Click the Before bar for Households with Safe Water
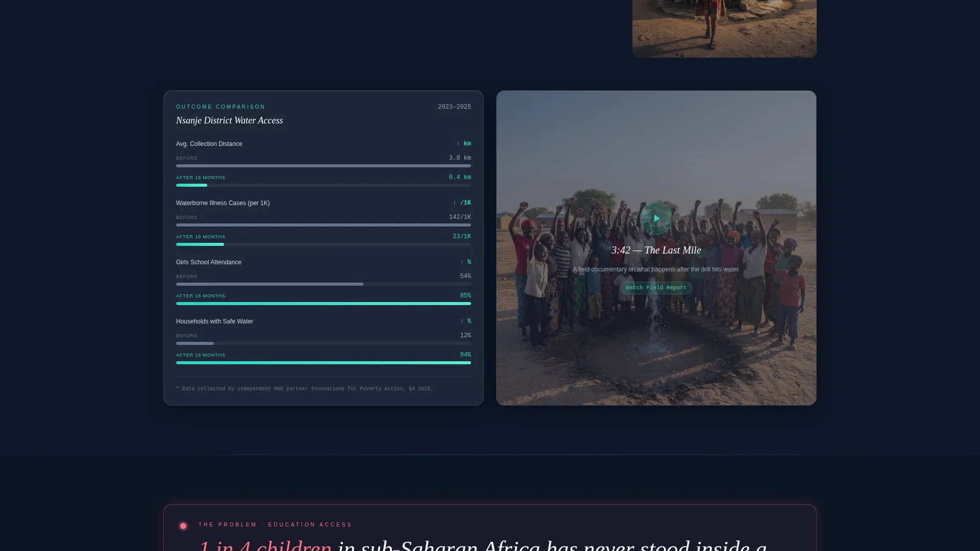Image resolution: width=980 pixels, height=551 pixels. tap(324, 343)
